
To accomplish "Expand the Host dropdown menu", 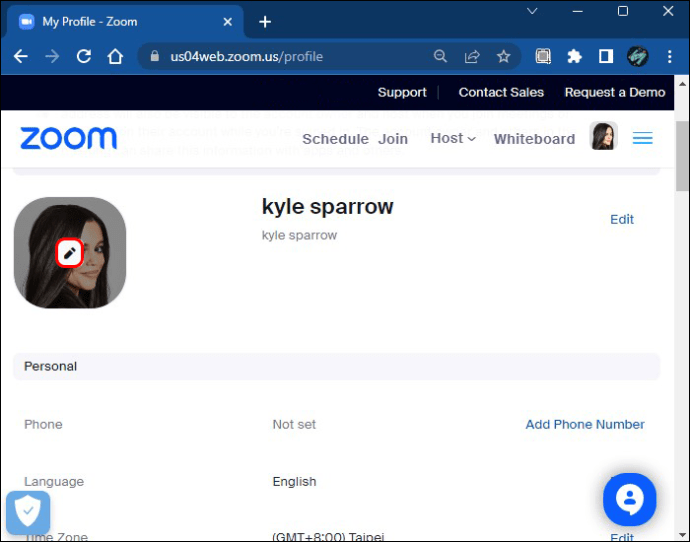I will pos(453,138).
